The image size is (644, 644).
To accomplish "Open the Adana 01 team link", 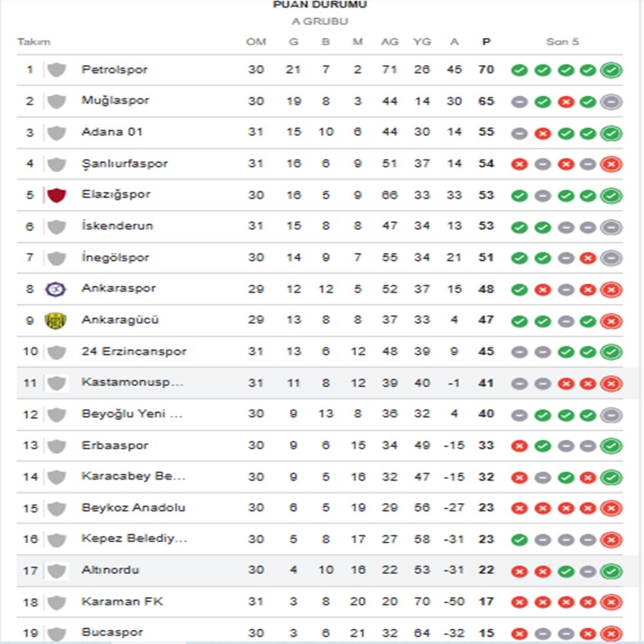I will point(112,132).
